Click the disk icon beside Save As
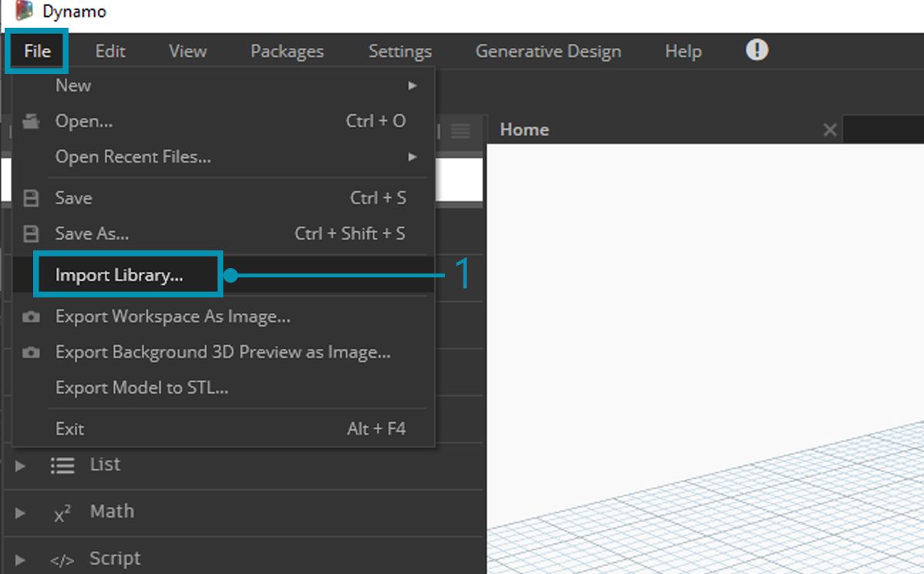 (31, 234)
